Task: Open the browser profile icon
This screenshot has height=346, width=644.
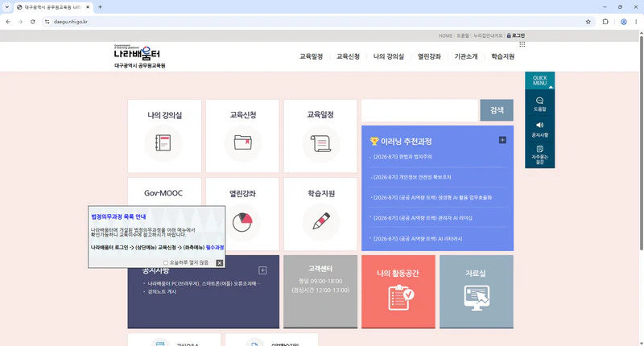Action: click(623, 22)
